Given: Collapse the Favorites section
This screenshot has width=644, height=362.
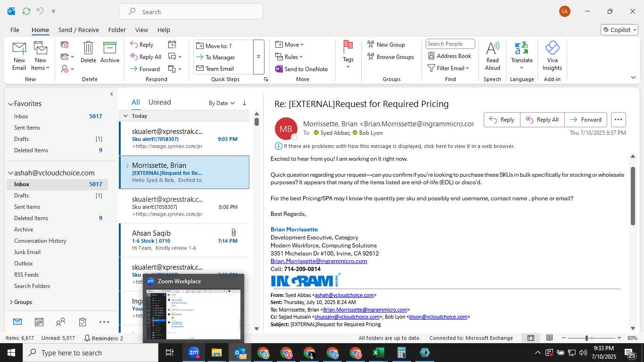Looking at the screenshot, I should (x=10, y=104).
